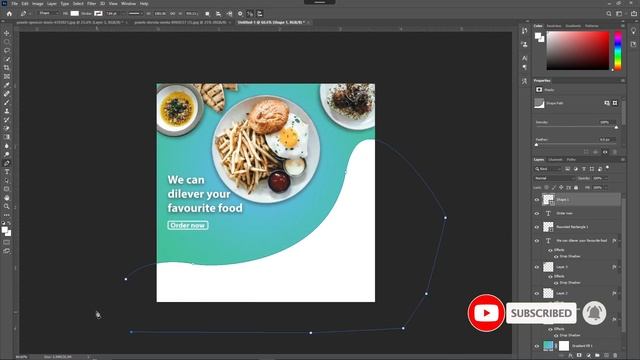
Task: Click the delete layer trash icon
Action: tap(615, 356)
